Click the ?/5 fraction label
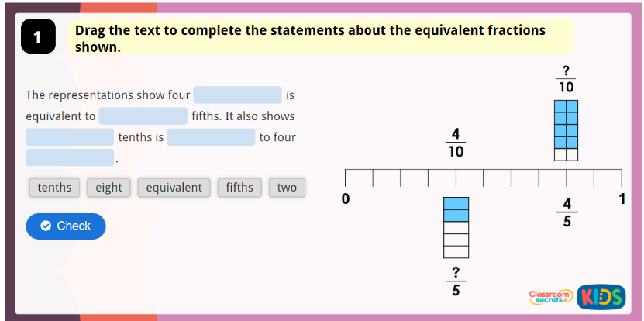644x321 pixels. [x=456, y=280]
